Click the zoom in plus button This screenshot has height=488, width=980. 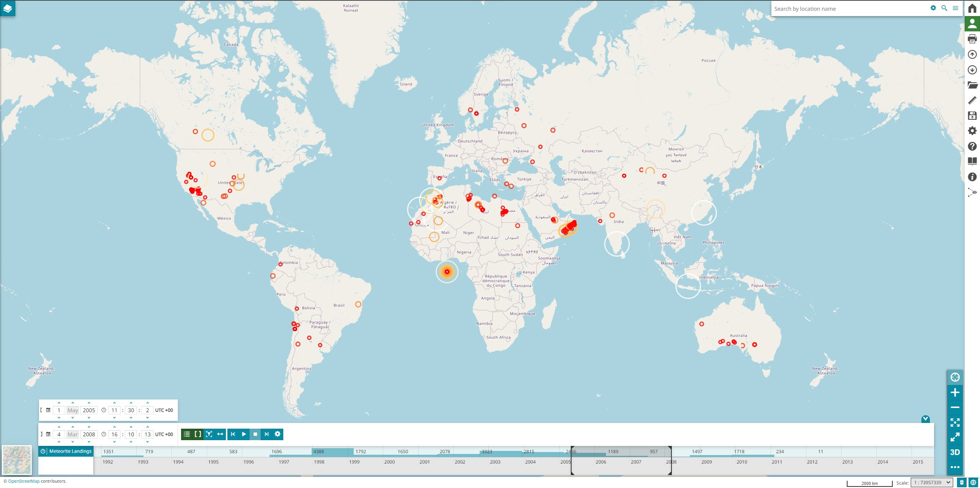click(955, 392)
